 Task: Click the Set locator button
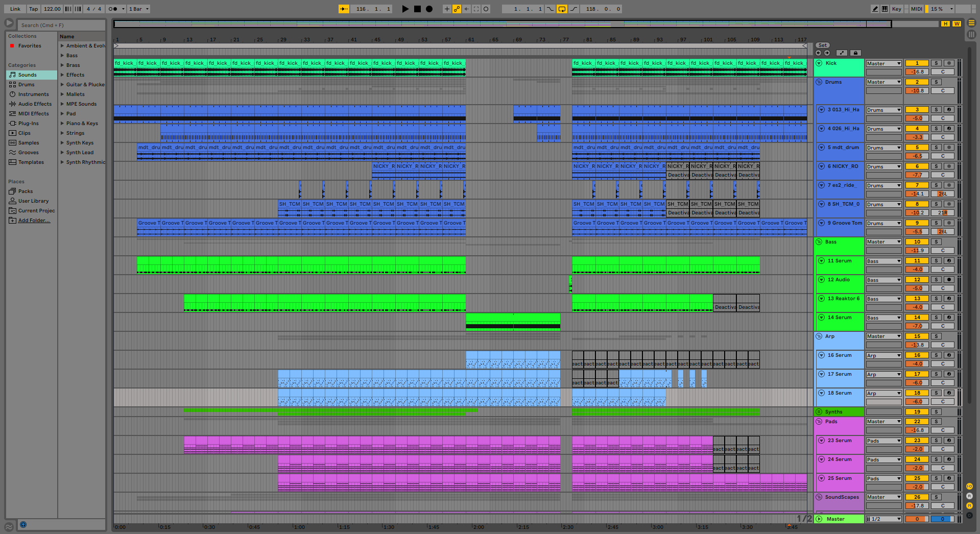pos(822,45)
